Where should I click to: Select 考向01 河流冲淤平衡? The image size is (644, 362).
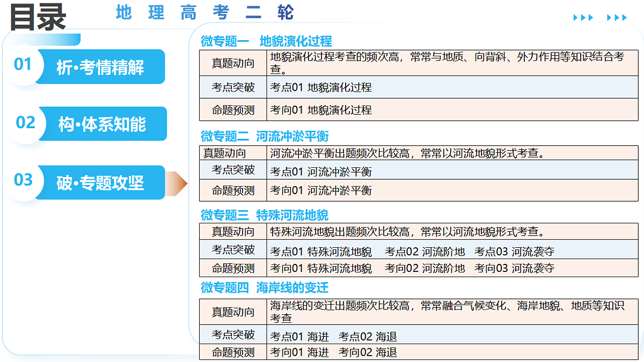tap(321, 190)
